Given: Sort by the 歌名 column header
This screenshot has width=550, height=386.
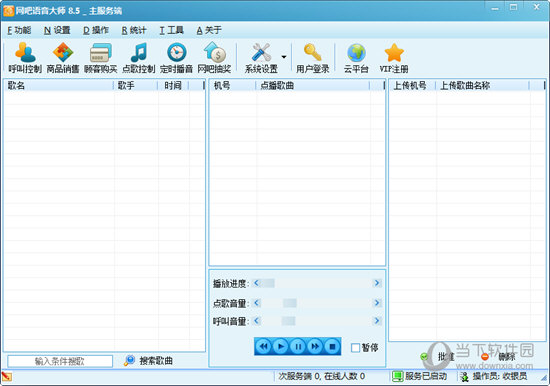Looking at the screenshot, I should (x=59, y=85).
